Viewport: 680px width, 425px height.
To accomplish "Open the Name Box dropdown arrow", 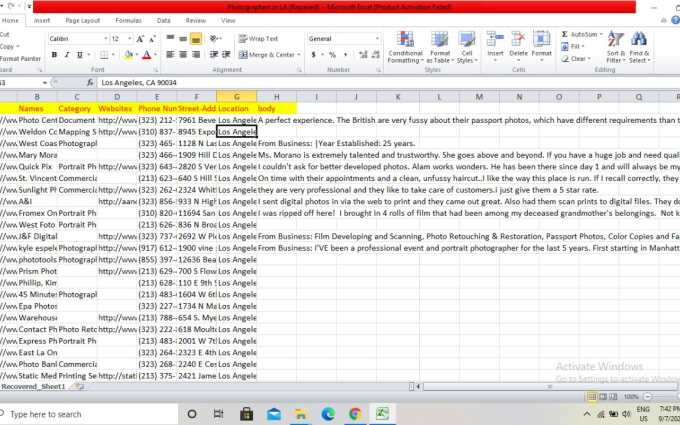I will (45, 82).
